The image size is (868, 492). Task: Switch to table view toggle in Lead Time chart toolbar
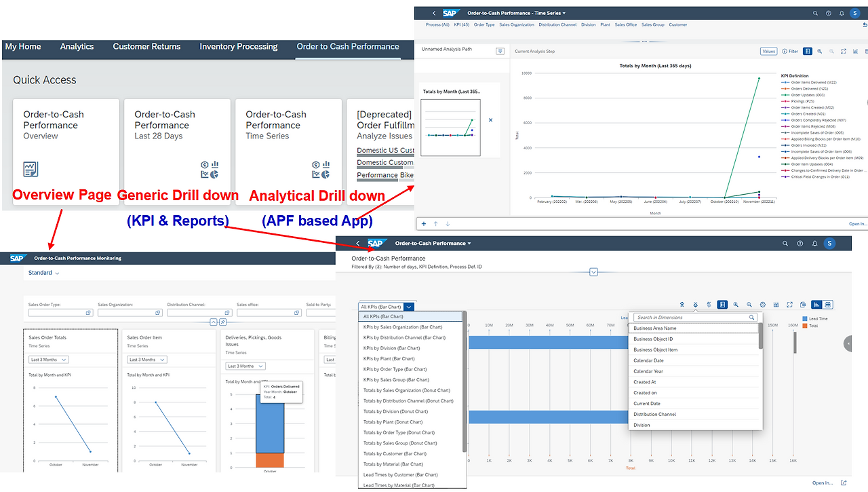828,305
